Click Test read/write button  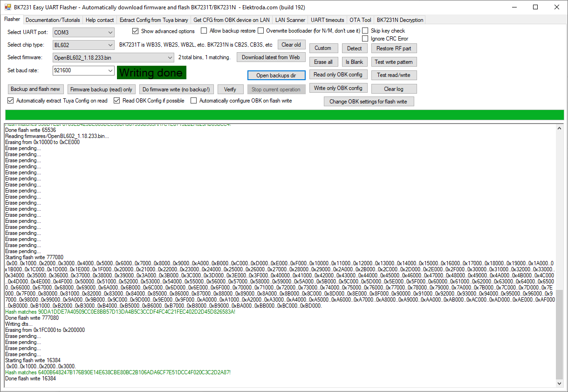coord(394,75)
